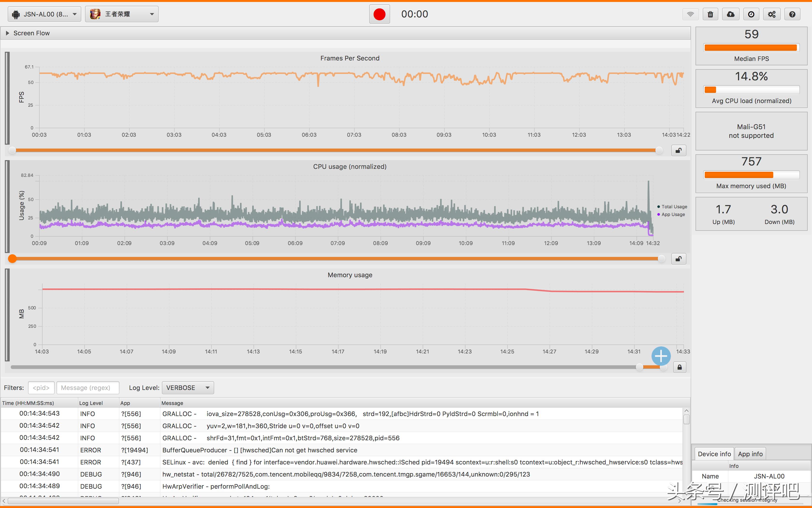This screenshot has height=508, width=812.
Task: Open the 王者荣耀 app selection dropdown
Action: [x=122, y=14]
